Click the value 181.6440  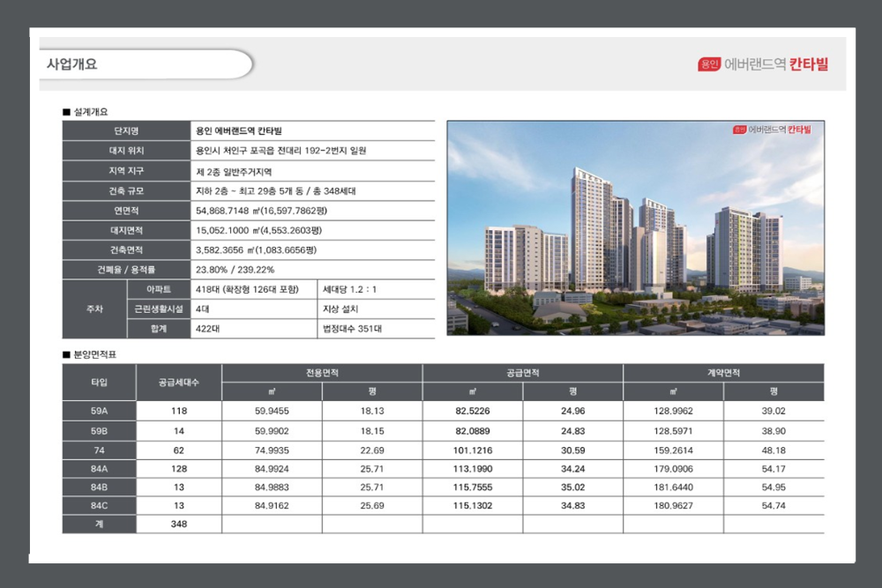(673, 488)
